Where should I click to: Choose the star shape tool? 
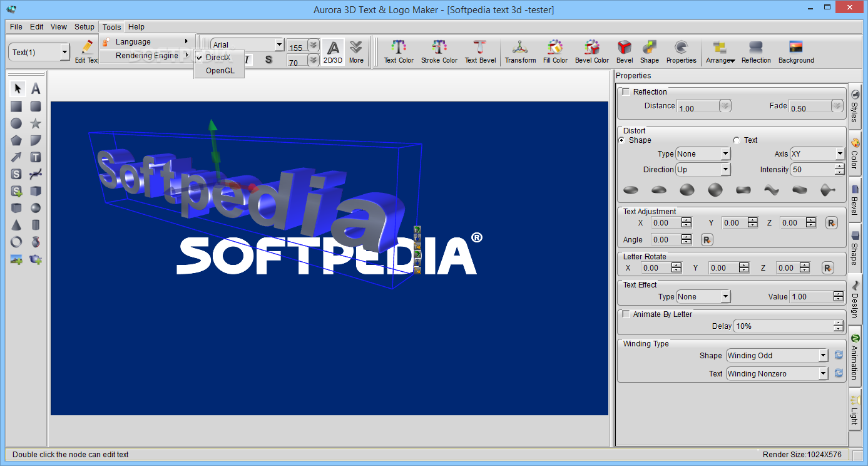(36, 123)
